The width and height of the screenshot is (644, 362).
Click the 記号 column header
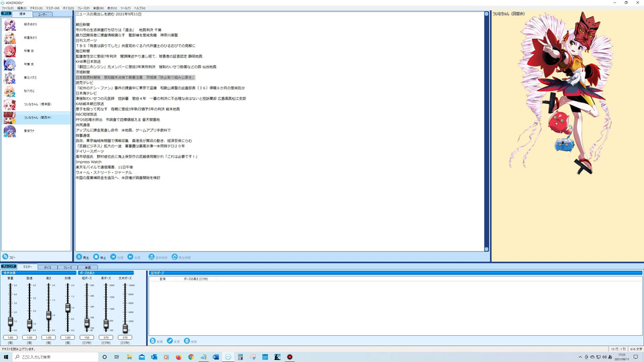(x=162, y=279)
